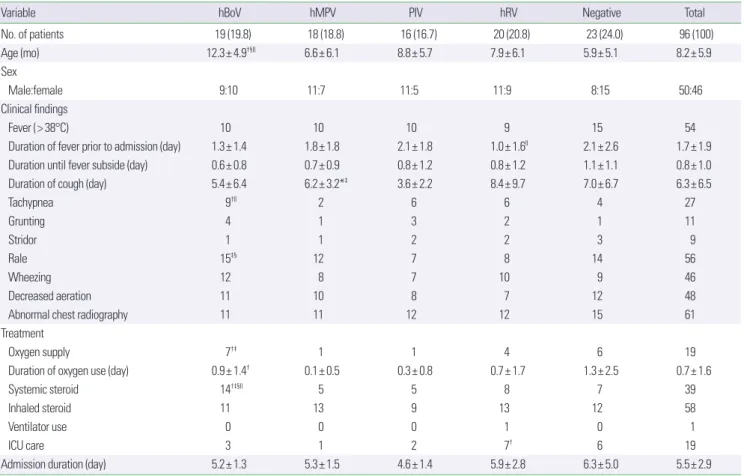Click the Negative oxygen duration '1.3±2.5'
This screenshot has height=476, width=744.
click(x=601, y=371)
